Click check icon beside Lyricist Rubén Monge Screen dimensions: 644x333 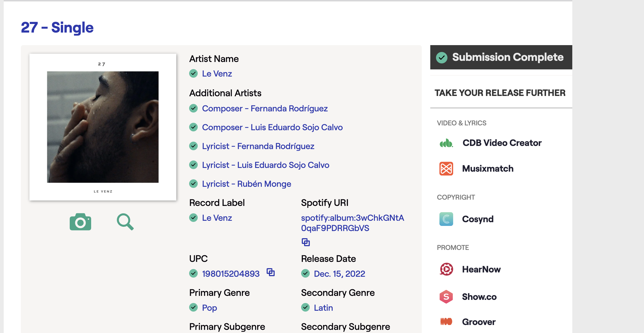click(x=193, y=184)
